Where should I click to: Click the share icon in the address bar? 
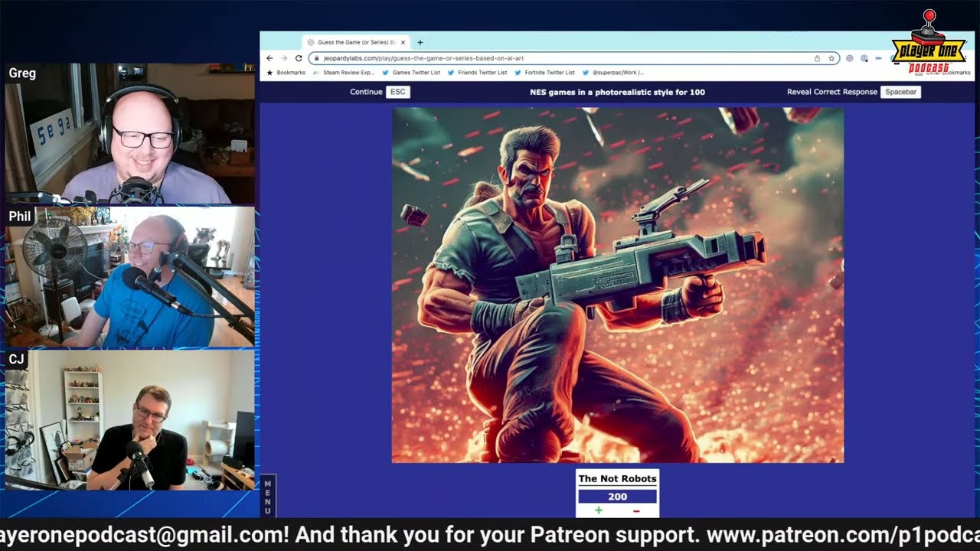[x=817, y=58]
